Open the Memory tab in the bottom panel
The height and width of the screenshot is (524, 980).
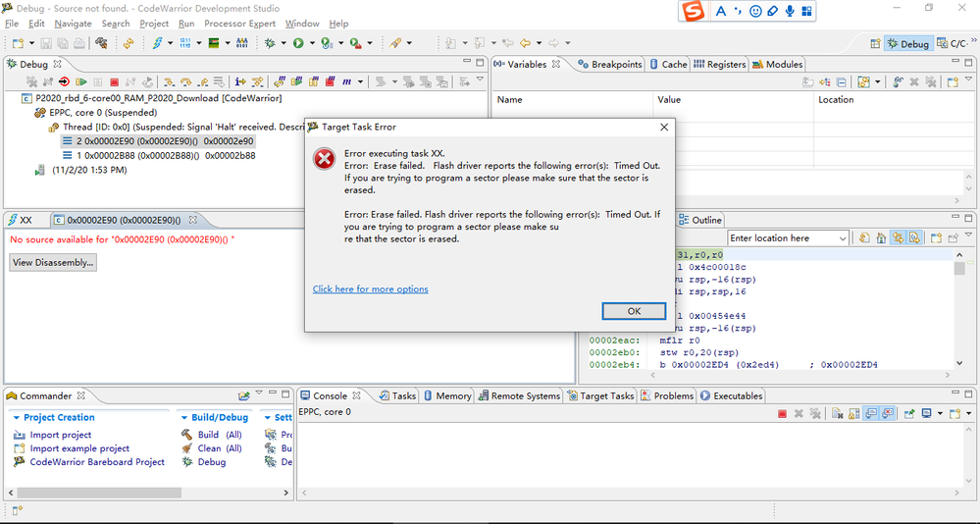[447, 395]
